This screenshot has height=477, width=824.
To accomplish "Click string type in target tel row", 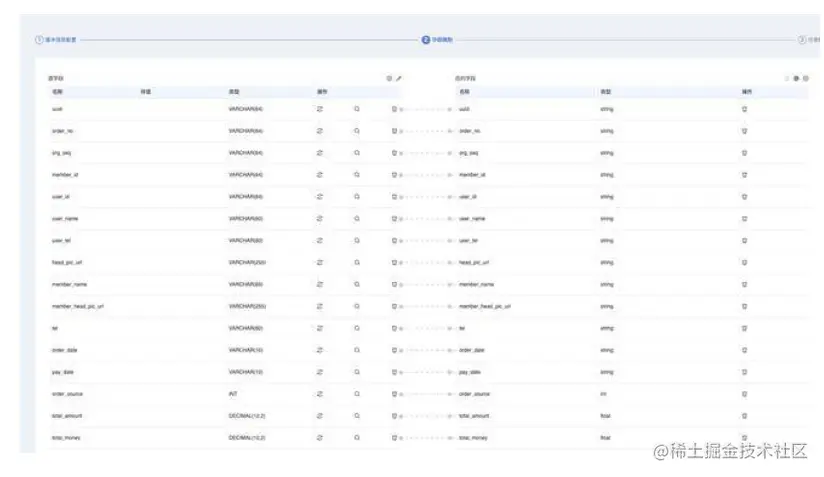I will tap(606, 328).
